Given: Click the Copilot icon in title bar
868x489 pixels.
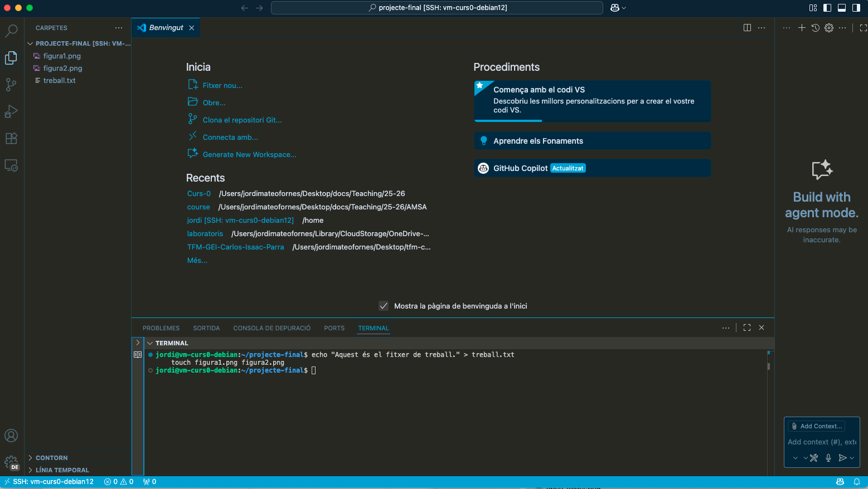Looking at the screenshot, I should point(615,8).
